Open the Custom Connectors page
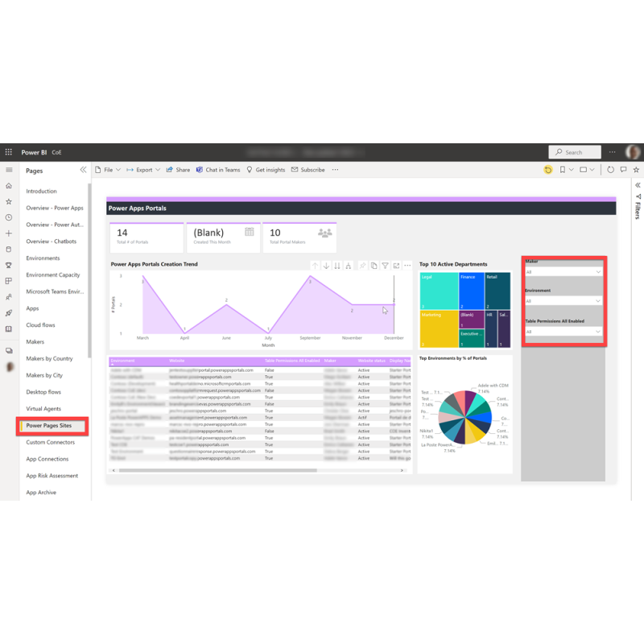 (51, 442)
